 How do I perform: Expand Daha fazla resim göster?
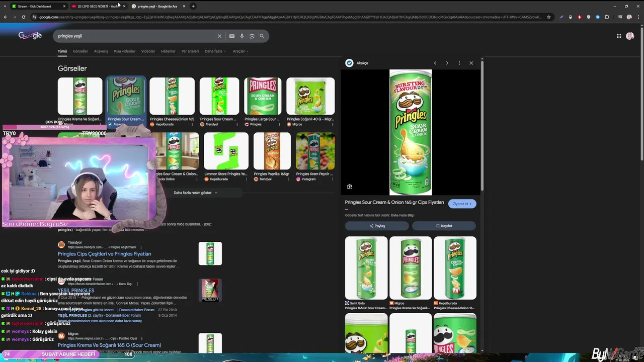[x=196, y=193]
